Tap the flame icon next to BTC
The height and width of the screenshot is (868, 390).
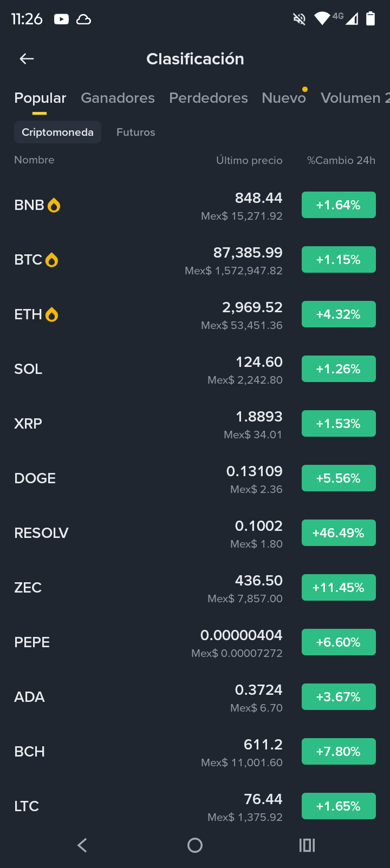[51, 260]
